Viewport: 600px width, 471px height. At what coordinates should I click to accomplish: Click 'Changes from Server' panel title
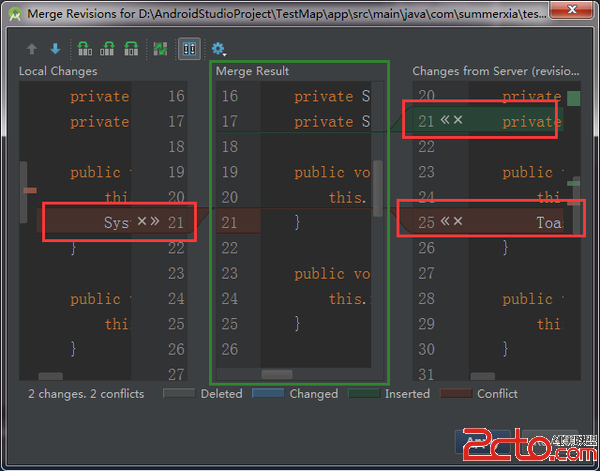496,71
